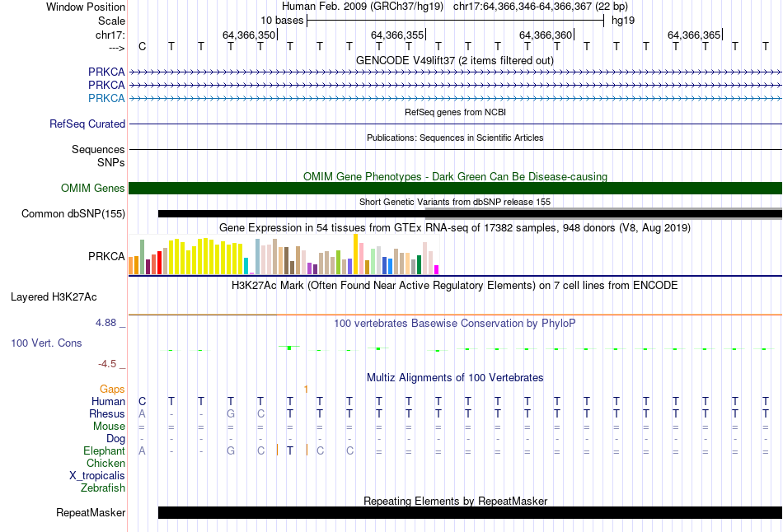
Task: Click the black dbSNP variant bar
Action: pyautogui.click(x=470, y=213)
